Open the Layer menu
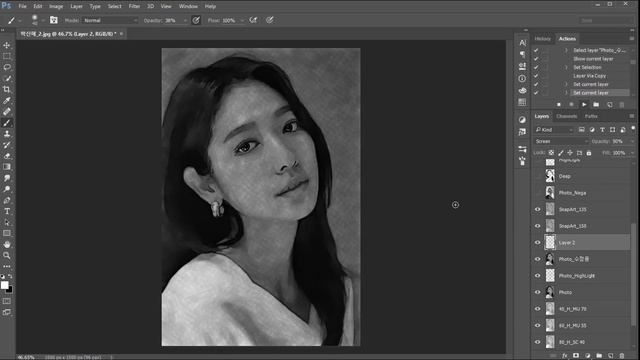 point(76,6)
